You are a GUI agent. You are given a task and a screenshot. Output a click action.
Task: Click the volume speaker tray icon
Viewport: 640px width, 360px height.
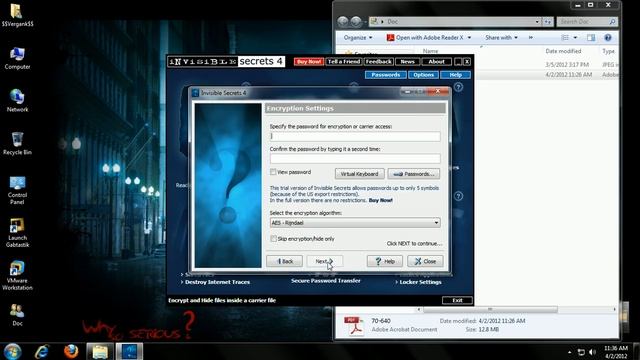[x=593, y=352]
